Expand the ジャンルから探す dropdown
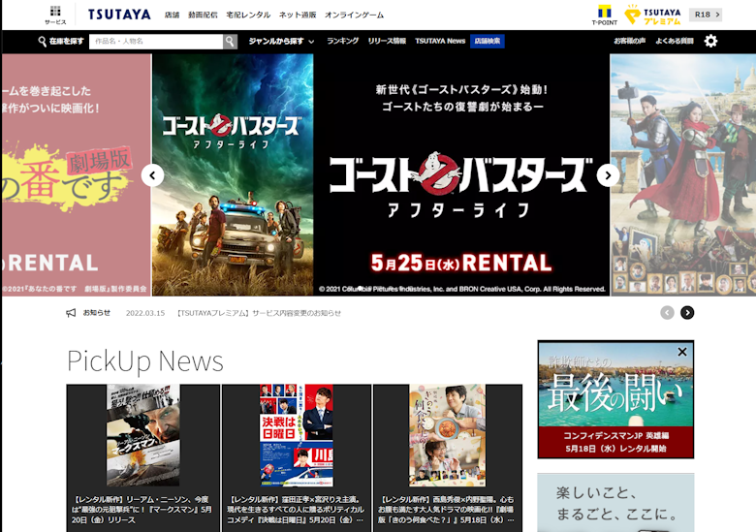This screenshot has height=532, width=756. click(282, 42)
